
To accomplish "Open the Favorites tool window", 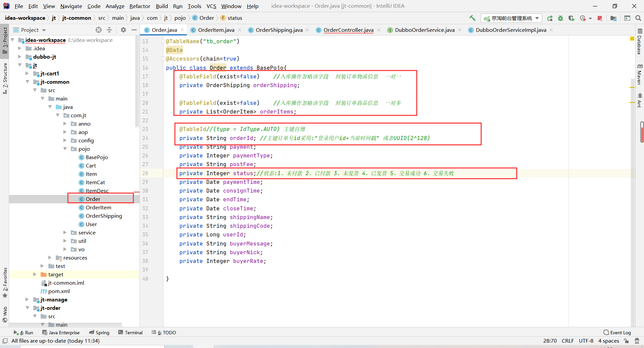I will pyautogui.click(x=5, y=283).
